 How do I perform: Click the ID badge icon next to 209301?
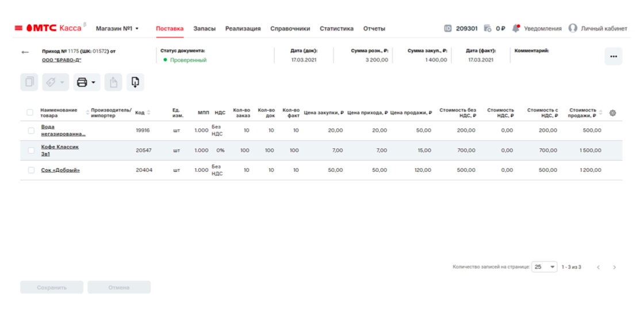pos(448,28)
